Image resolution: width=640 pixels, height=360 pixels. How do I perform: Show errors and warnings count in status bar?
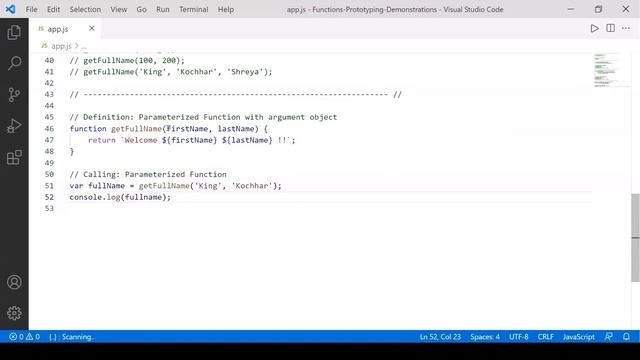point(24,337)
